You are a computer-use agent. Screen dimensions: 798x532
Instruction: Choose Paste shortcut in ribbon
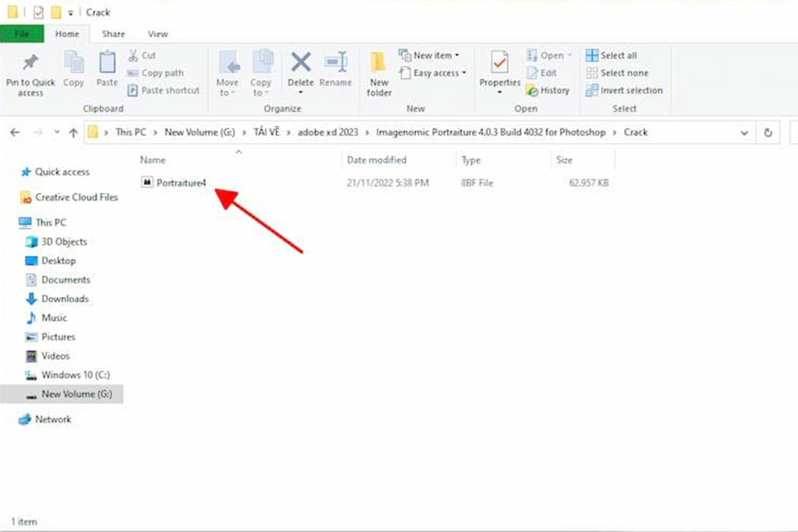click(x=163, y=90)
